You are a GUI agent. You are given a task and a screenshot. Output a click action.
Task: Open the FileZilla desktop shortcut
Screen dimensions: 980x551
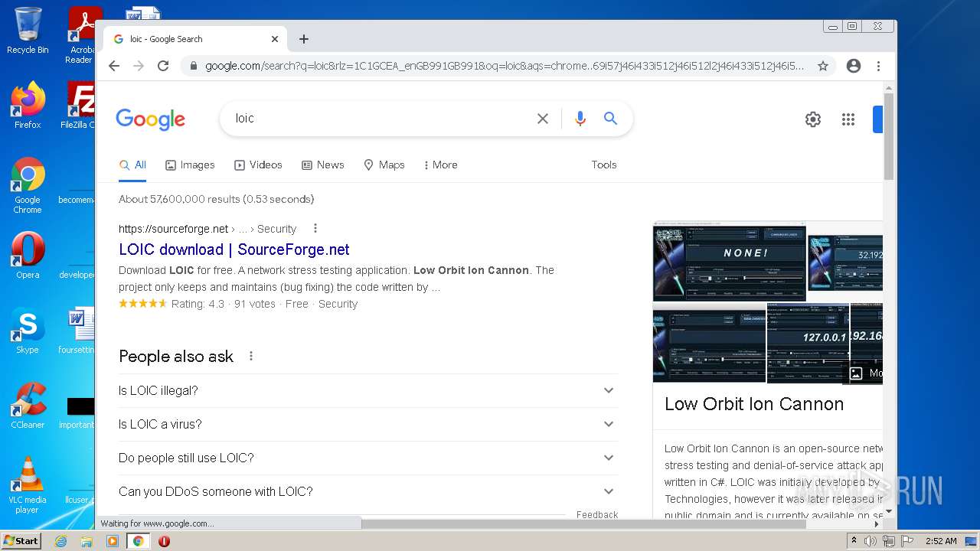point(78,106)
